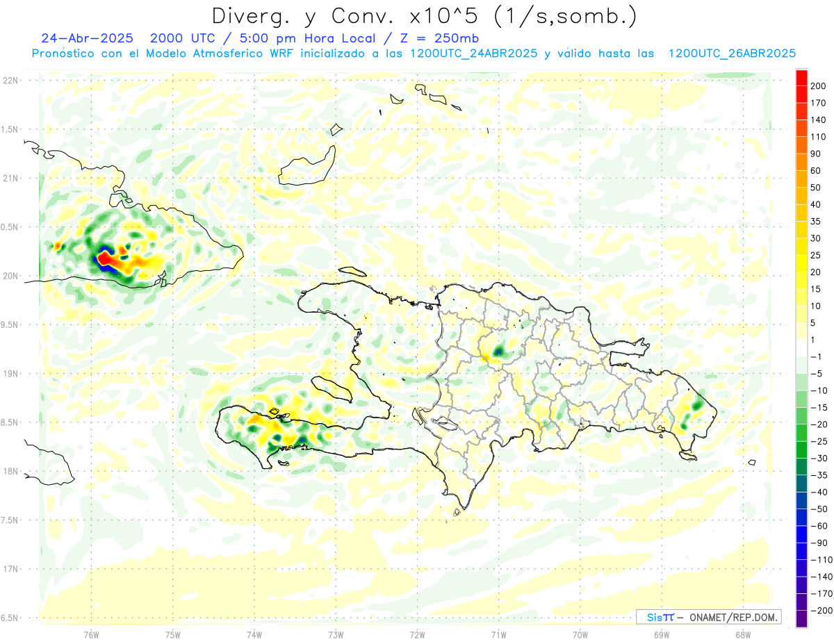
Task: Pick the dark purple swatch at colorbar bottom
Action: [801, 619]
